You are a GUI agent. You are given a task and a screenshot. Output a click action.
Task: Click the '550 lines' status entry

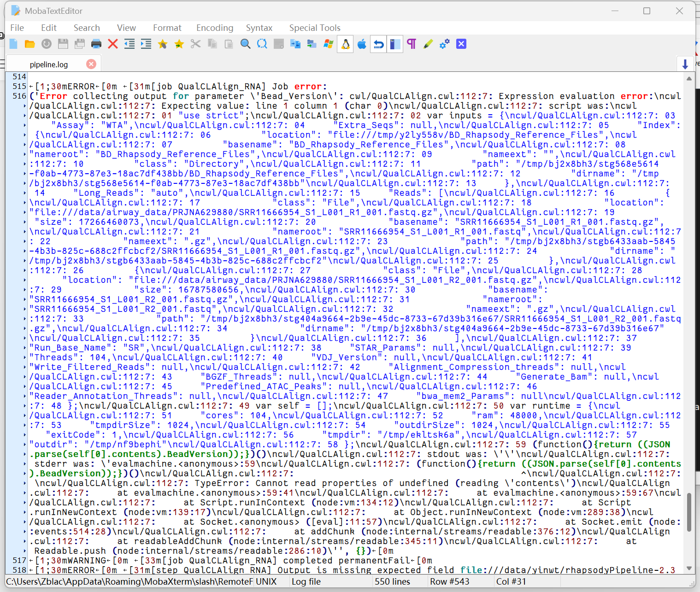392,581
